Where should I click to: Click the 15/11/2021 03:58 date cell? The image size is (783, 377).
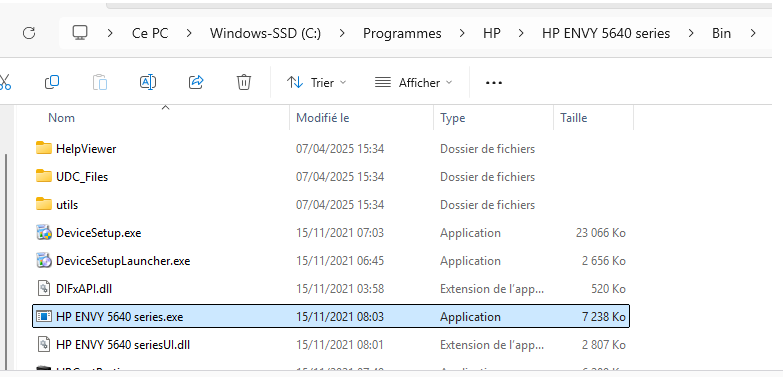point(340,289)
